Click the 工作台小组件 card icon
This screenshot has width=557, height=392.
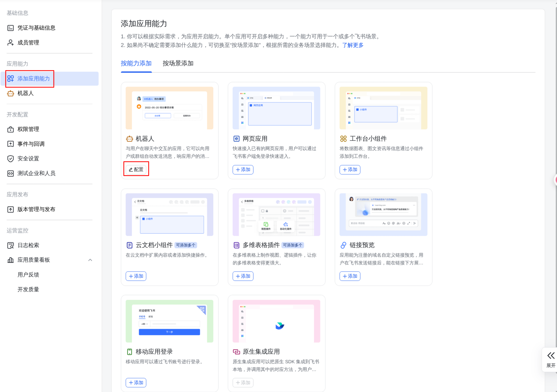(343, 139)
